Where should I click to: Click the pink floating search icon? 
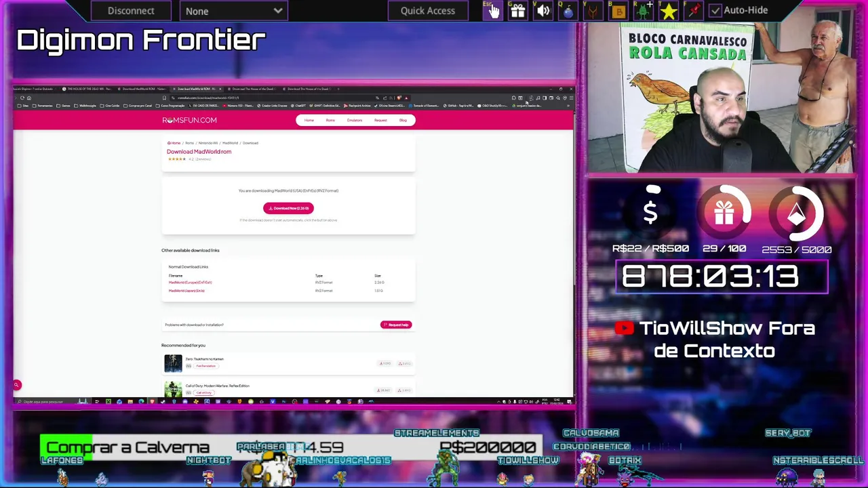point(16,385)
